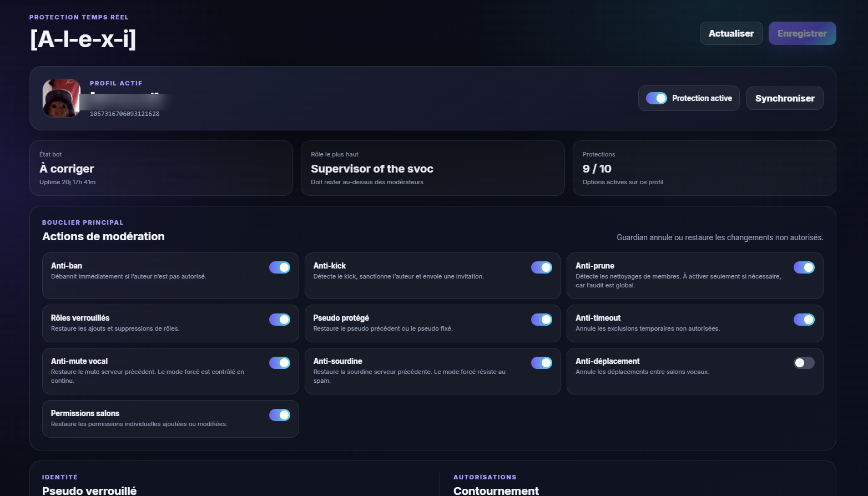Click the [A-l-e-x-i] page title
The height and width of the screenshot is (496, 868).
(83, 39)
